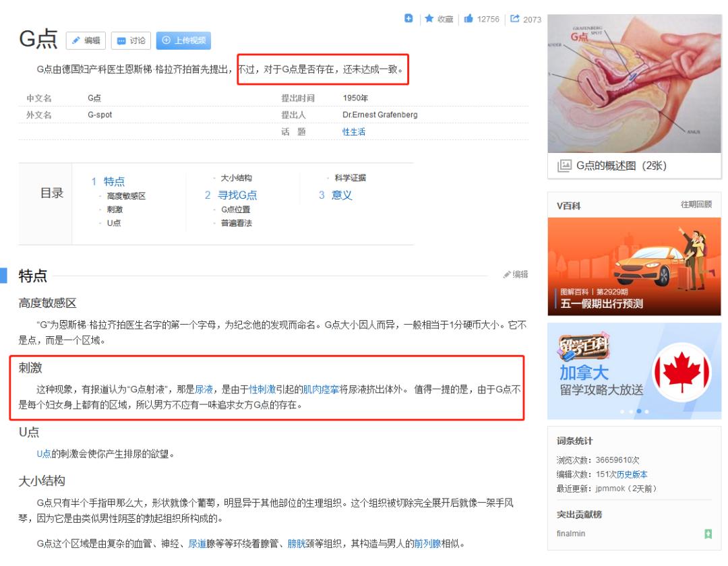This screenshot has width=728, height=566.
Task: Click the edit pencil icon beside 特点 heading
Action: [x=508, y=274]
